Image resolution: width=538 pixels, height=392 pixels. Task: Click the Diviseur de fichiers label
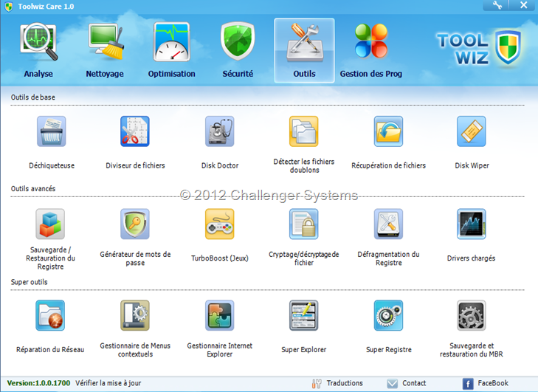pyautogui.click(x=135, y=165)
